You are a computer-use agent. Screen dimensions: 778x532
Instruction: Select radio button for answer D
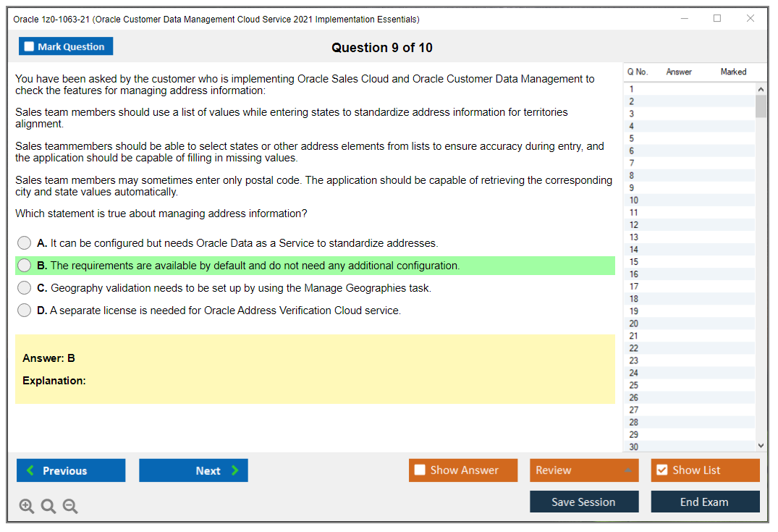pos(24,310)
